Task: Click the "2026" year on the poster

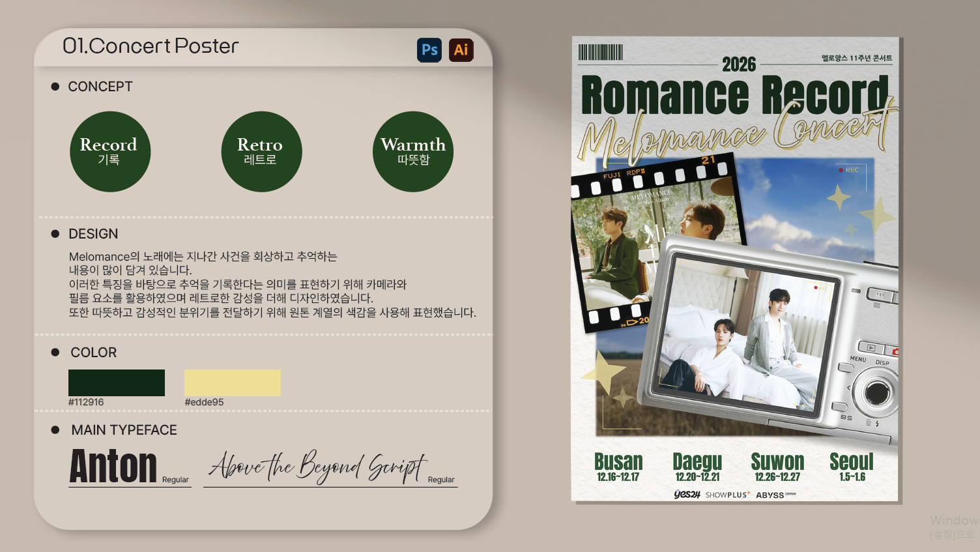Action: tap(739, 65)
